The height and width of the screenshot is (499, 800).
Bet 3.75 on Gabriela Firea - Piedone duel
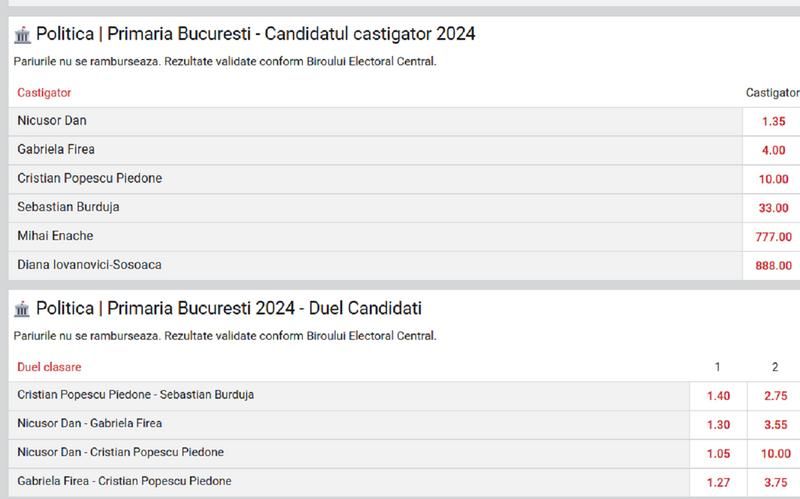click(x=773, y=482)
